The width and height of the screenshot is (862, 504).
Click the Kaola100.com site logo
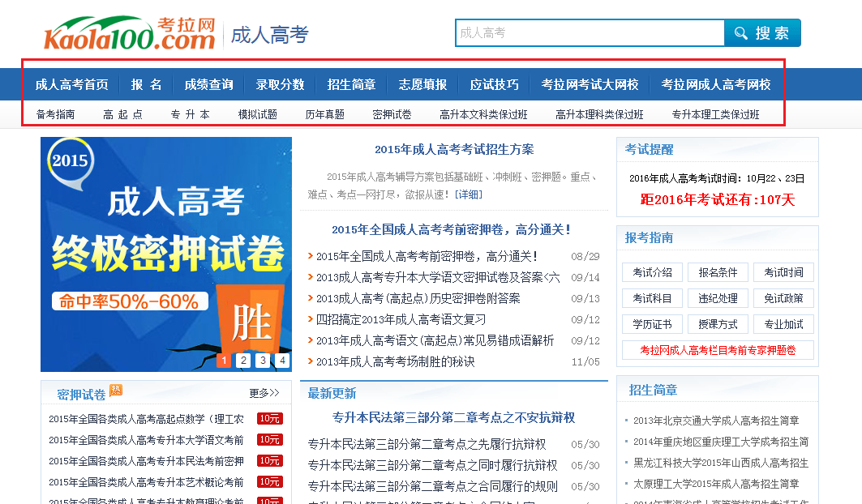[x=130, y=33]
